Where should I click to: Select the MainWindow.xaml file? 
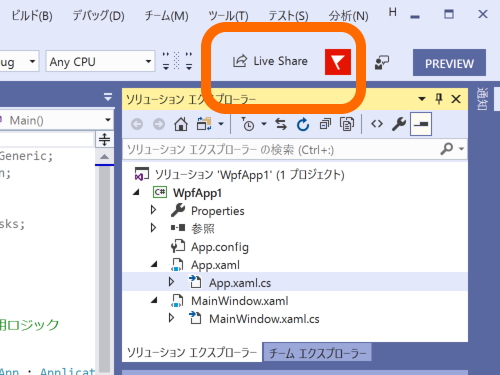tap(240, 301)
